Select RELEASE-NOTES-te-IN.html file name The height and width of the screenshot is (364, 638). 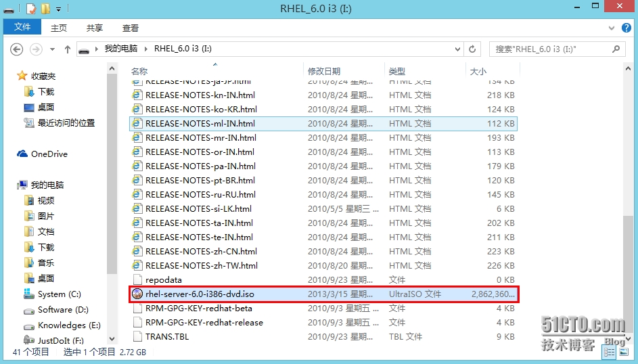point(200,237)
